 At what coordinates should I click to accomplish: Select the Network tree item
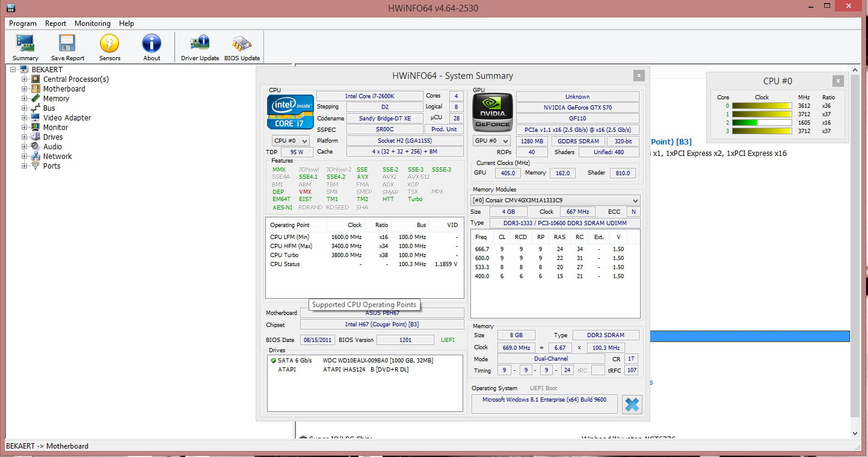57,157
